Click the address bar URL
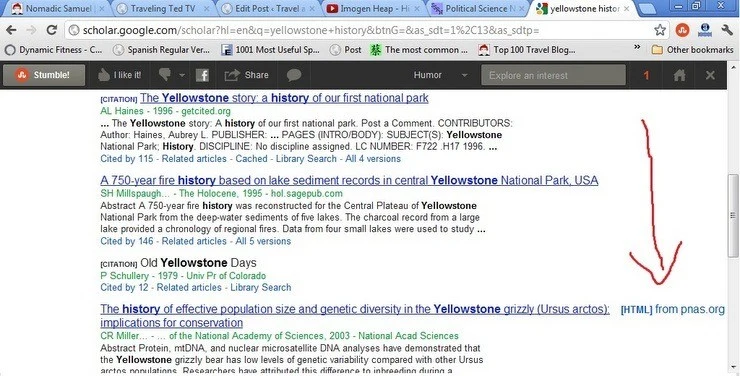Viewport: 740px width, 376px height. [x=311, y=30]
